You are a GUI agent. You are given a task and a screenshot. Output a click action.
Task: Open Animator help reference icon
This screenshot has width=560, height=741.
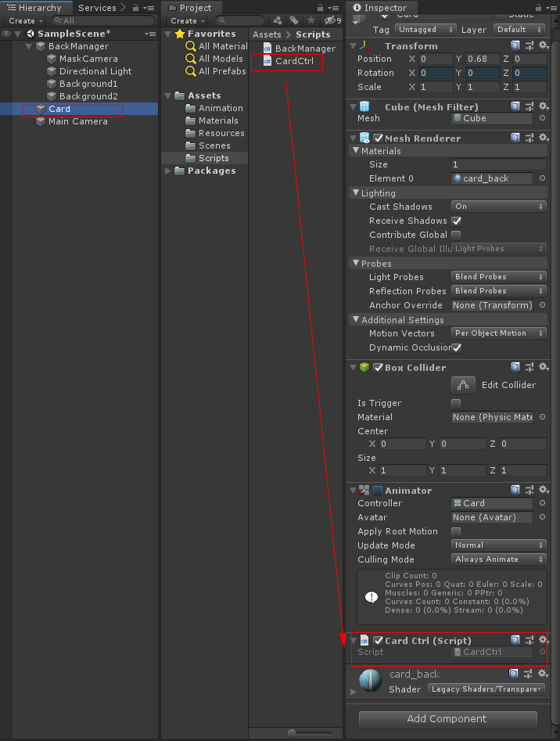click(515, 490)
